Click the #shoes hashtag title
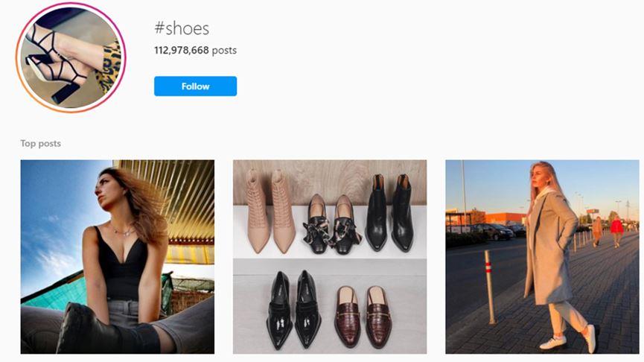The height and width of the screenshot is (362, 644). [x=181, y=28]
